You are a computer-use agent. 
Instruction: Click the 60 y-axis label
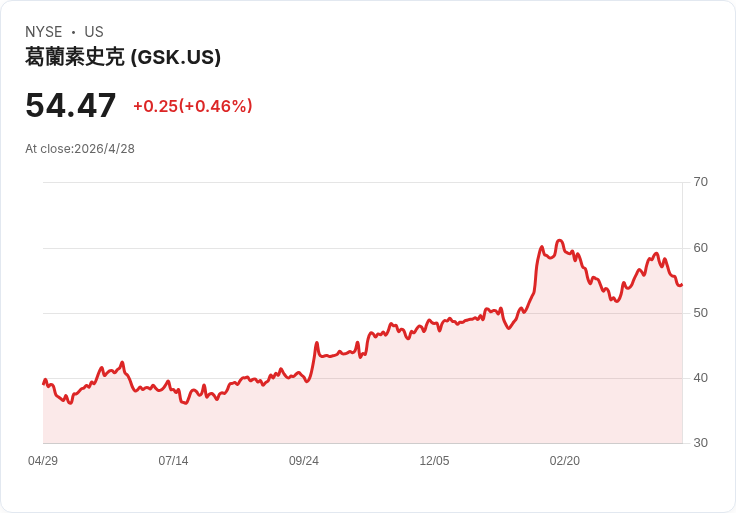coord(701,248)
